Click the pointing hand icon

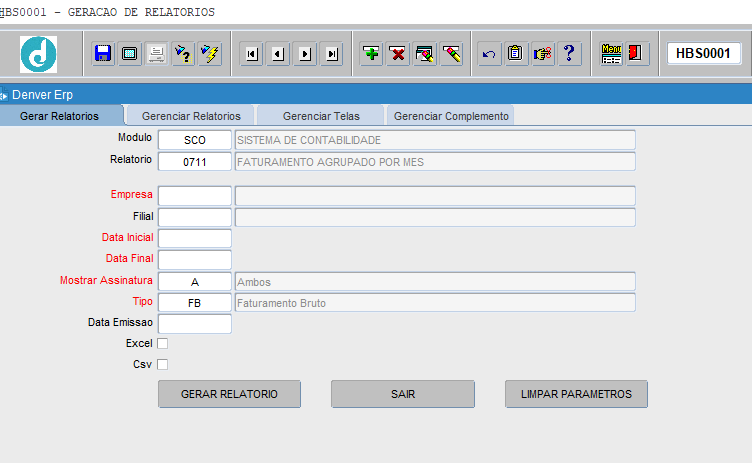click(x=542, y=53)
